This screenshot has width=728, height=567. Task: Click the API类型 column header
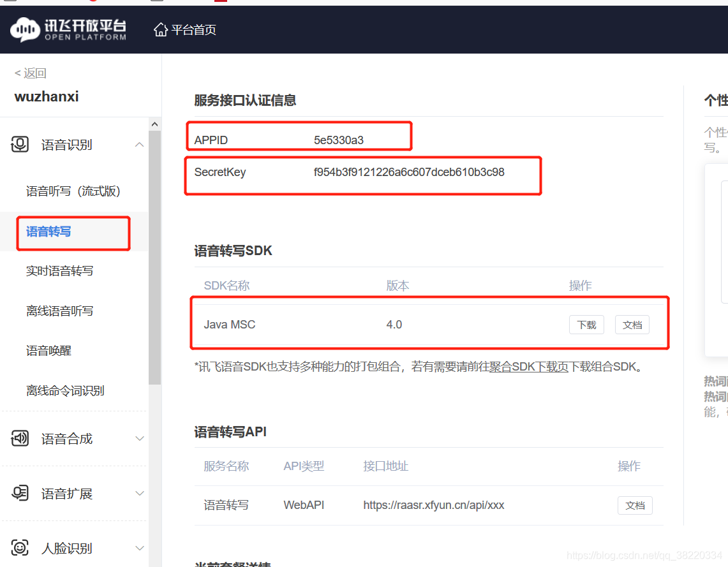click(304, 466)
